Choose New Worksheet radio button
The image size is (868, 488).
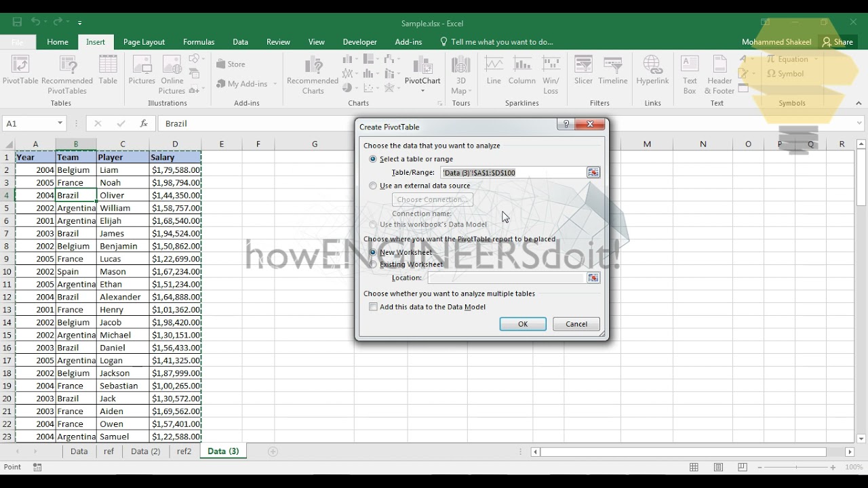pos(373,252)
